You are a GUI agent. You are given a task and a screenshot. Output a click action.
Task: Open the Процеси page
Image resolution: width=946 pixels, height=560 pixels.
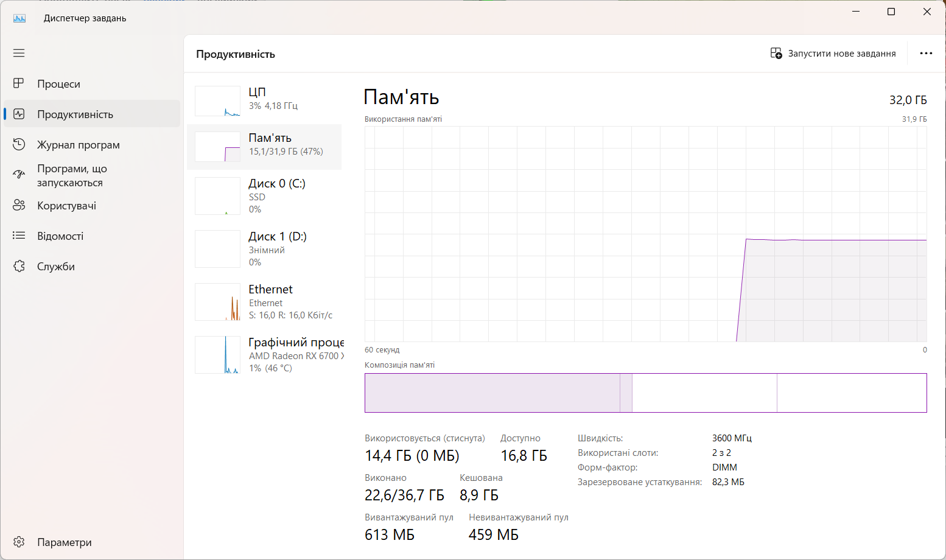(92, 84)
